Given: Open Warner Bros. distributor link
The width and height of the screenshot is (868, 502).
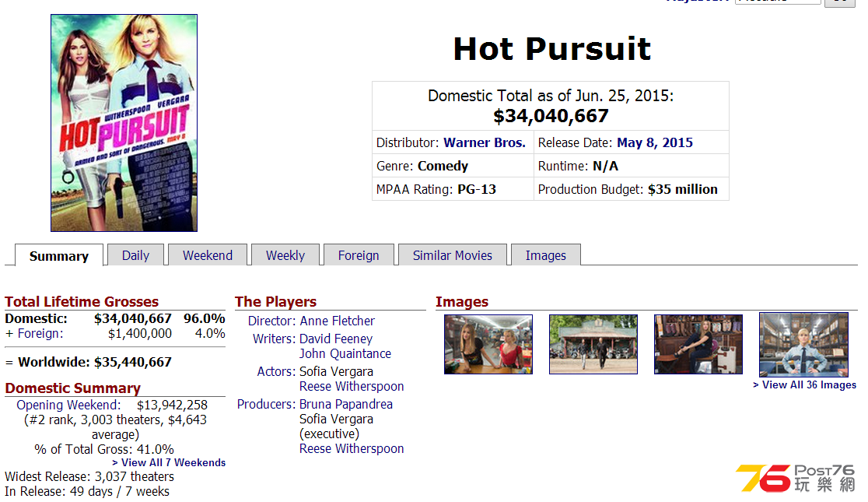Looking at the screenshot, I should [484, 142].
